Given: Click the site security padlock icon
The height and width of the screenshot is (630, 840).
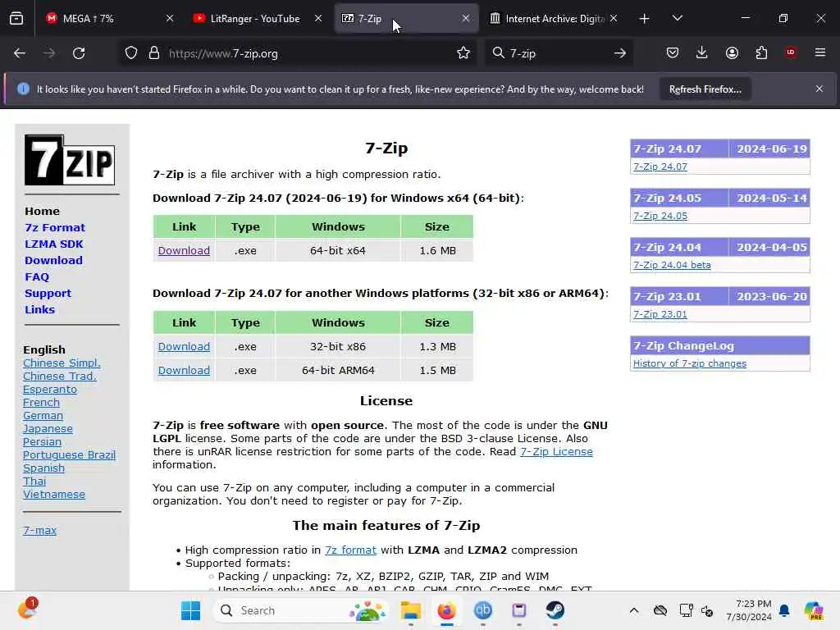Looking at the screenshot, I should (x=154, y=53).
